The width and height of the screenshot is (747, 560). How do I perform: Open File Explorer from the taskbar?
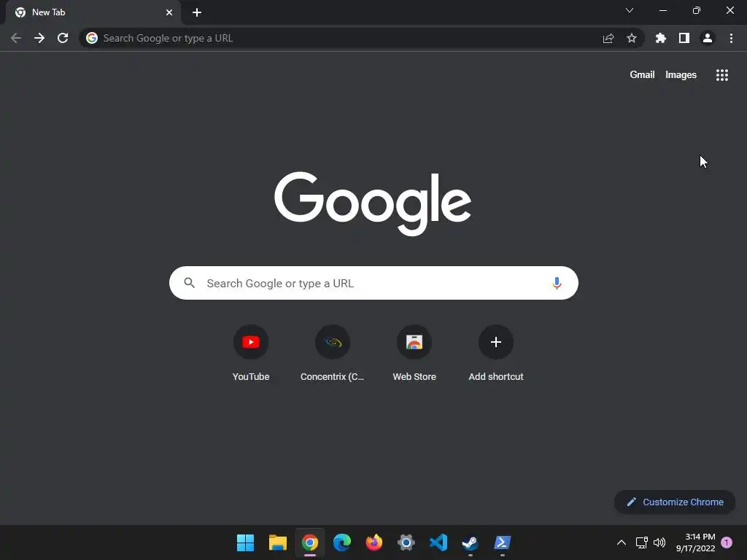coord(278,542)
